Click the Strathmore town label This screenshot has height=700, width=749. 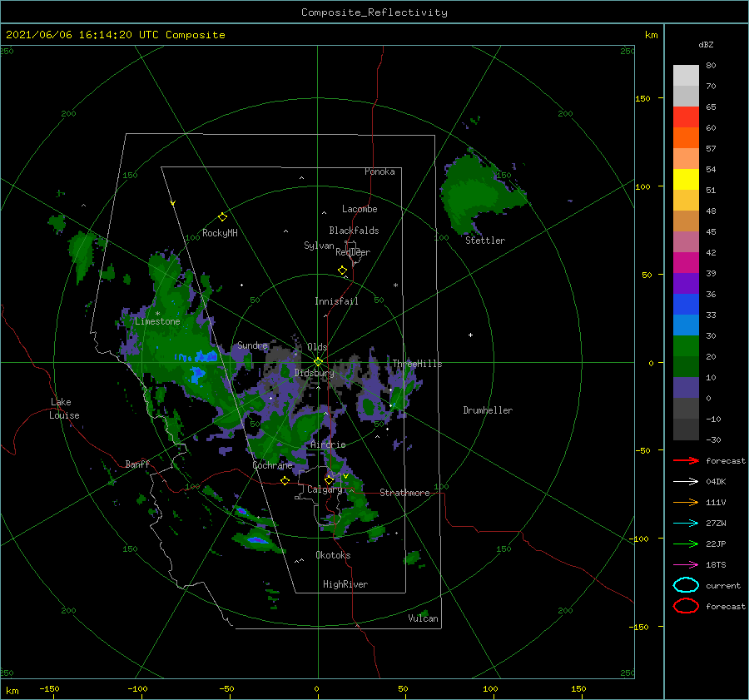[404, 493]
